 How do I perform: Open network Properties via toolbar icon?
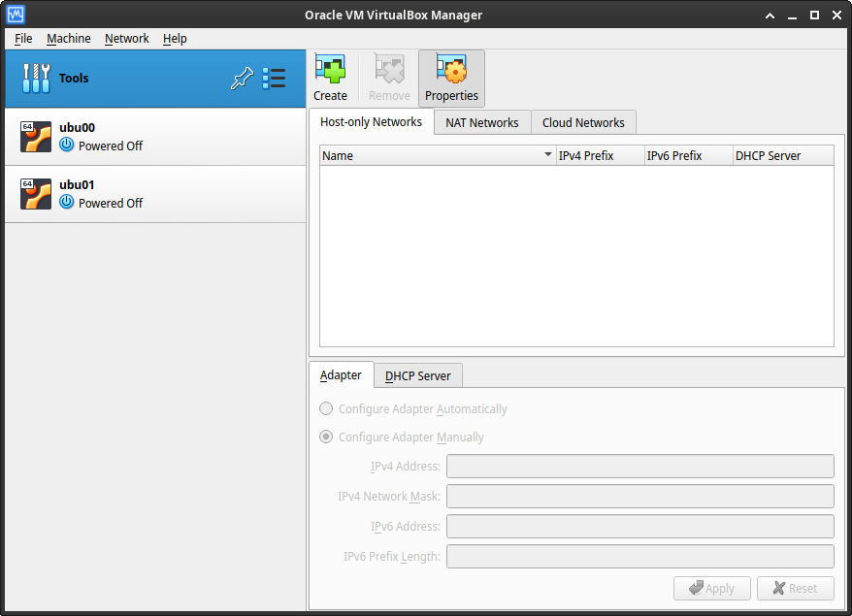pos(451,78)
